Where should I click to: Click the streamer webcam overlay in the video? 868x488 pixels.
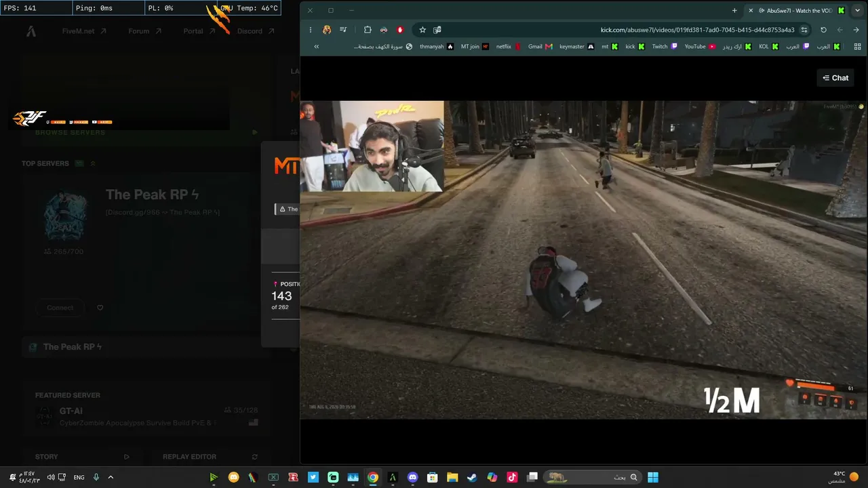click(x=372, y=146)
